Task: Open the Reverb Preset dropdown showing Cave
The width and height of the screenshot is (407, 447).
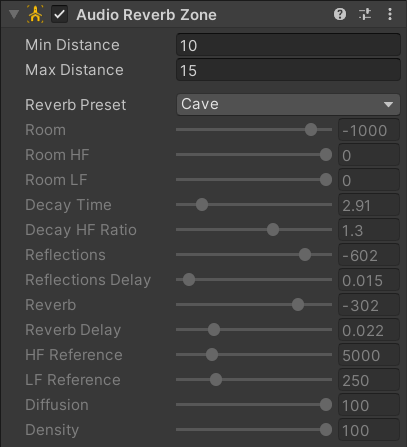Action: [288, 104]
